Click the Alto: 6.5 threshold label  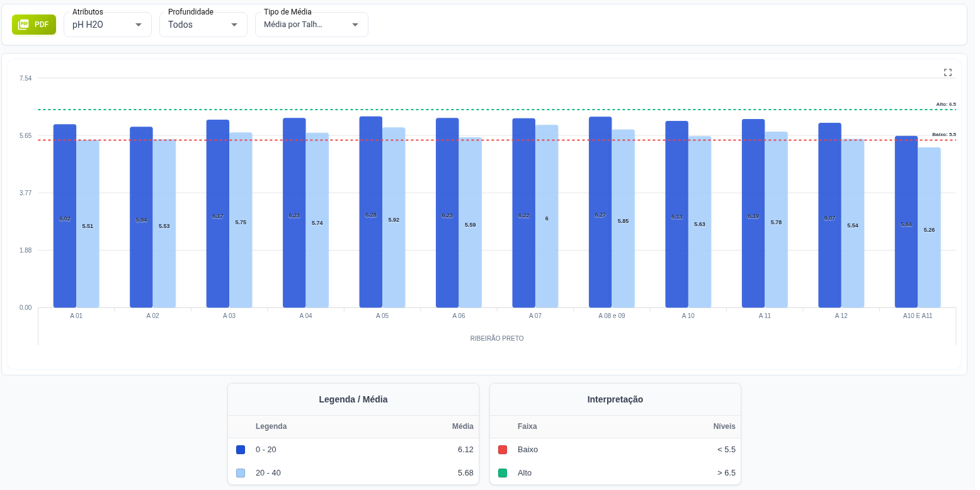click(x=945, y=104)
